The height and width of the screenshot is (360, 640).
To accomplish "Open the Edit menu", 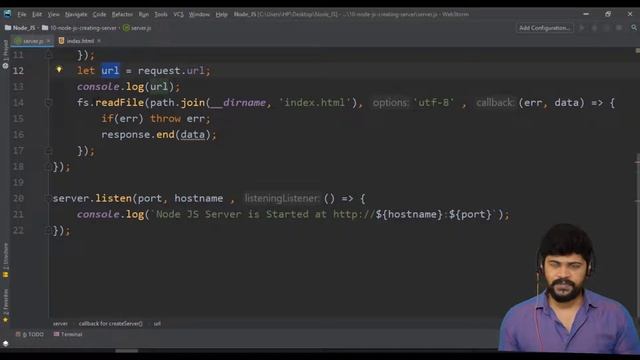I will click(x=37, y=14).
